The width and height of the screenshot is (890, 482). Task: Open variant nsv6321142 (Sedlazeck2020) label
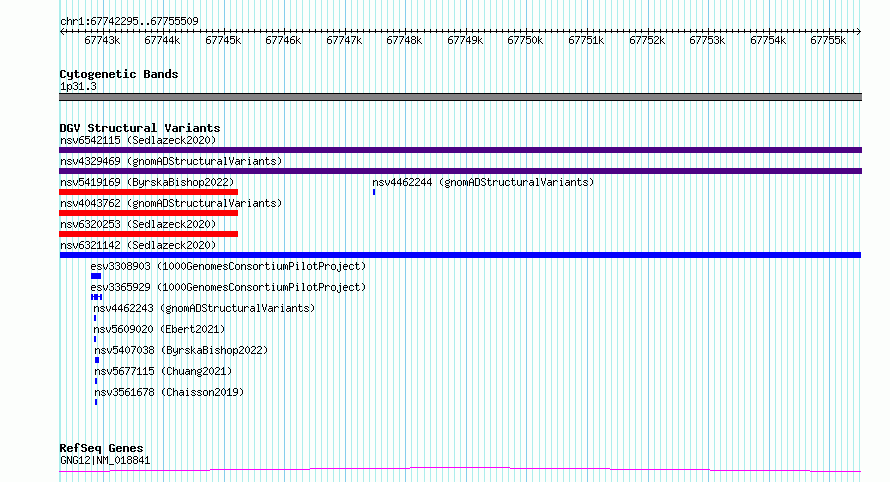[138, 245]
